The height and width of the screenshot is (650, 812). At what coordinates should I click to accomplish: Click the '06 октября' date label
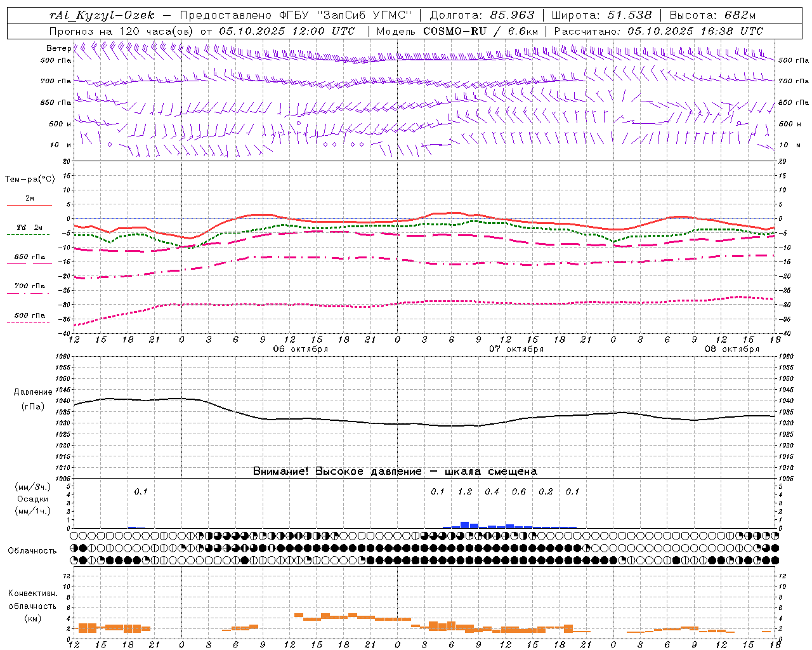(x=301, y=349)
